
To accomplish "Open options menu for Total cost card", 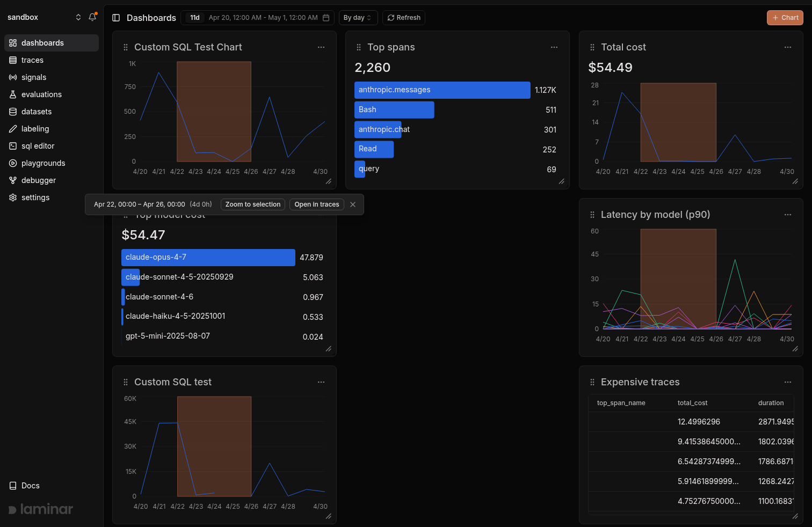I will [x=788, y=47].
